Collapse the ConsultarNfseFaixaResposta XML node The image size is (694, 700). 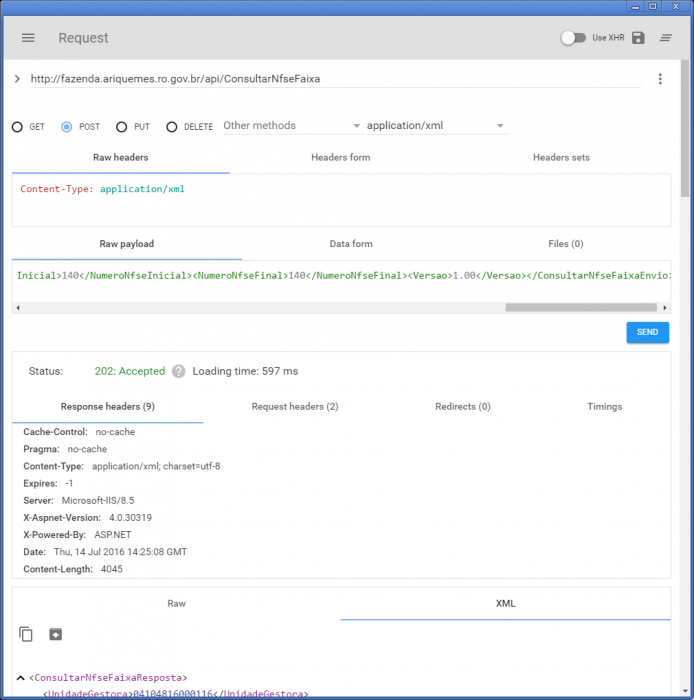21,678
